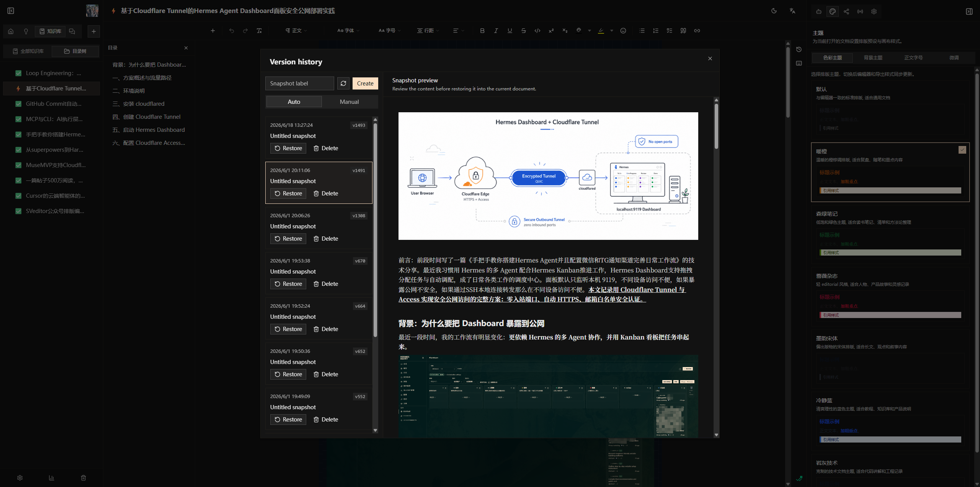Open the chat bubbles icon
This screenshot has height=487, width=980.
(x=72, y=31)
